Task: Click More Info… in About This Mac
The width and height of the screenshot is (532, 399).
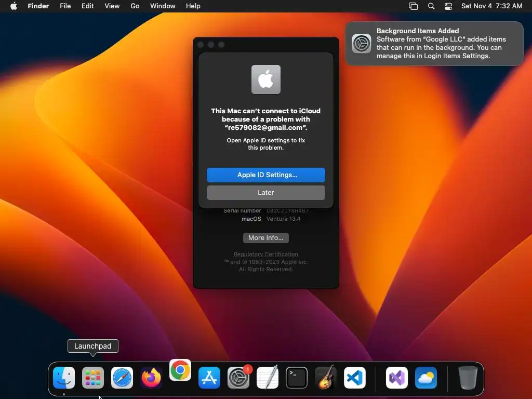Action: coord(265,237)
